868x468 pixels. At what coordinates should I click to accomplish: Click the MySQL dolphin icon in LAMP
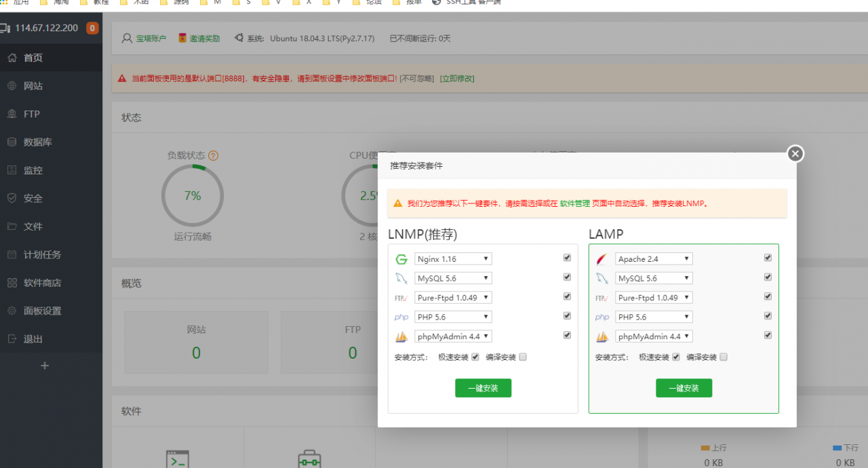click(602, 278)
